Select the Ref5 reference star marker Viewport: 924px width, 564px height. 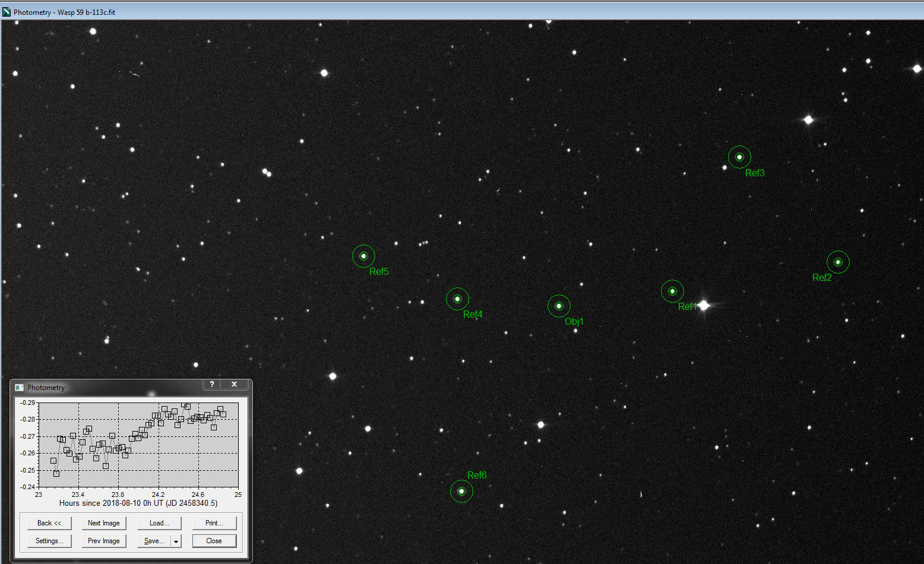pyautogui.click(x=363, y=256)
